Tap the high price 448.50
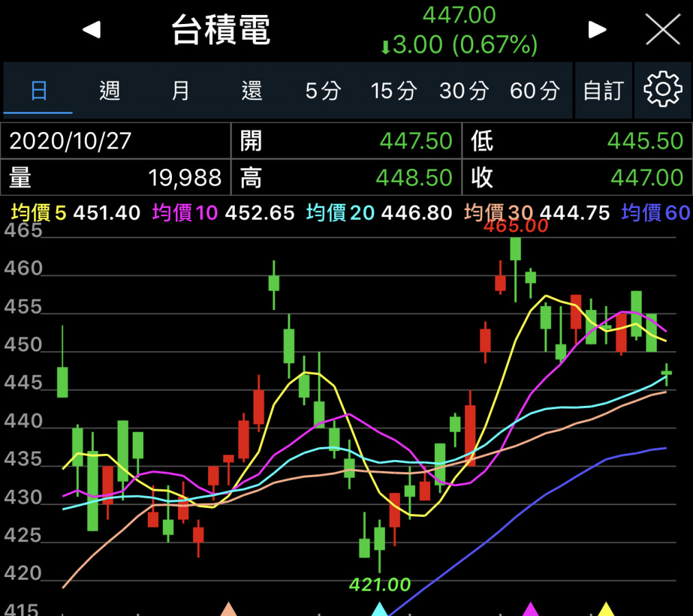The image size is (693, 616). click(x=414, y=178)
